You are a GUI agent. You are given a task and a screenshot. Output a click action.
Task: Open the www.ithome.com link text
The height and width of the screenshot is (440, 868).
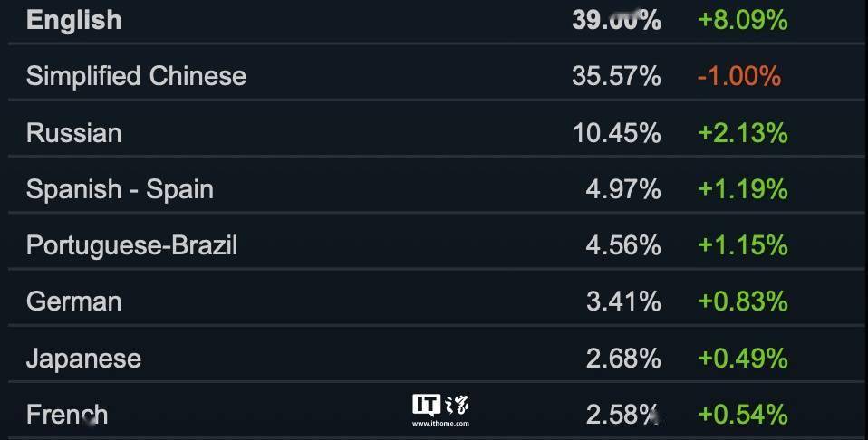coord(440,424)
